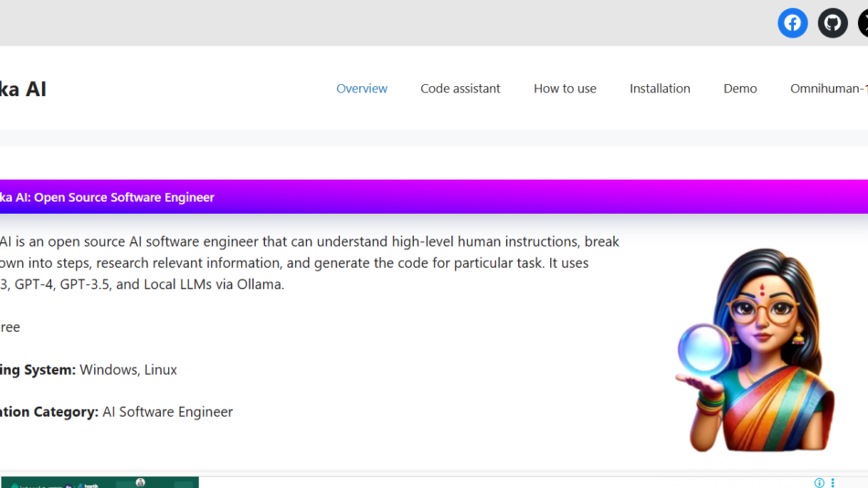Open the Code assistant nav item
Screen dimensions: 868x488
(460, 89)
